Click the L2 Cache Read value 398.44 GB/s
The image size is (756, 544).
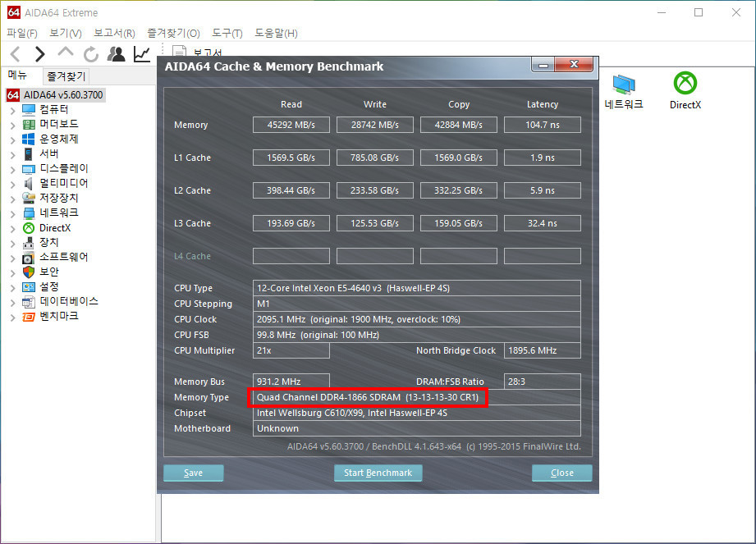(291, 190)
